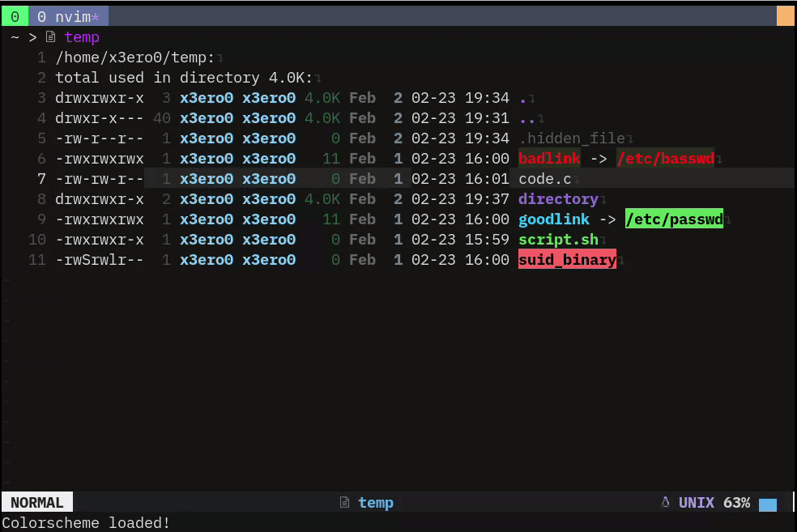Image resolution: width=797 pixels, height=532 pixels.
Task: Click the file icon in the winbar breadcrumb
Action: [x=50, y=36]
